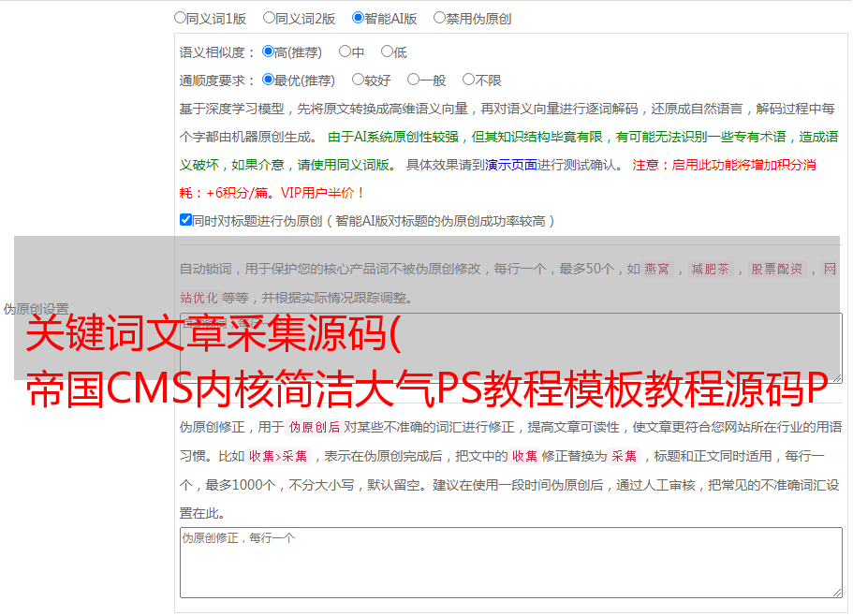Viewport: 853px width, 616px height.
Task: Click the red text 注意：启用此功能将增加积分消
Action: click(724, 165)
